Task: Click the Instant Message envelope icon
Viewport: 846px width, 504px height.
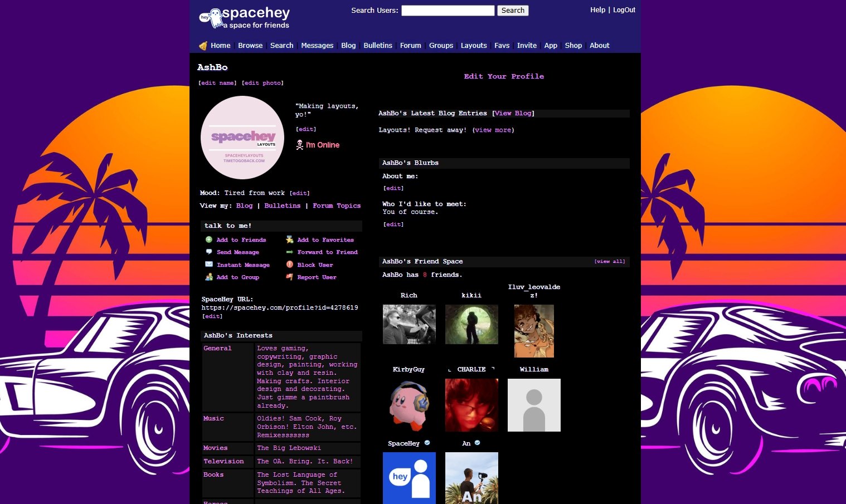Action: tap(209, 265)
